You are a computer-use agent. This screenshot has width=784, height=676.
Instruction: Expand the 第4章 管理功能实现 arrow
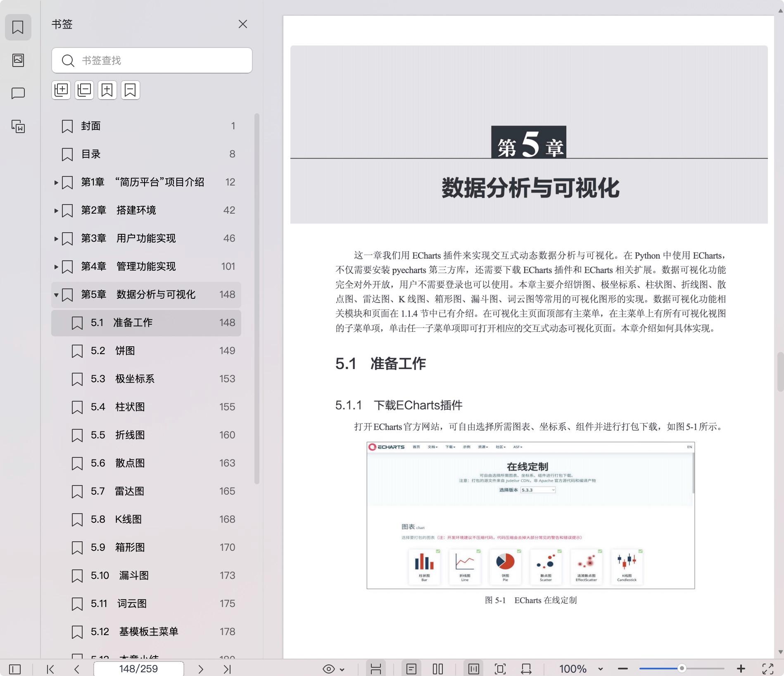pos(56,267)
